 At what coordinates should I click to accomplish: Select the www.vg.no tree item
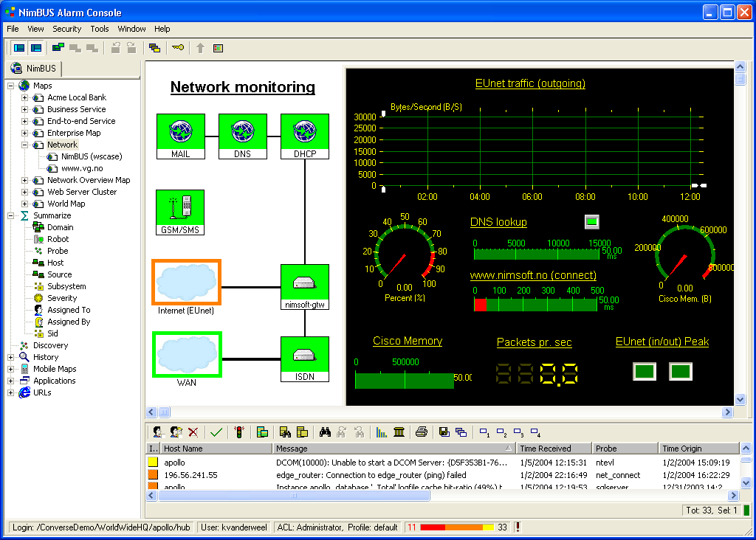tap(82, 169)
